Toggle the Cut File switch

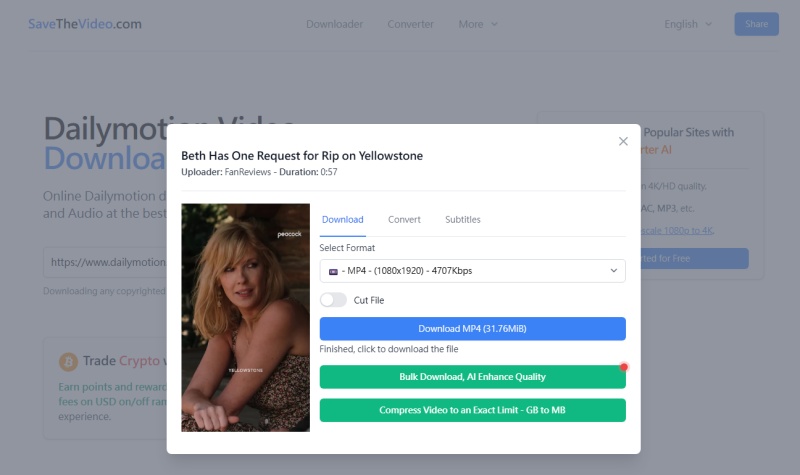point(333,300)
